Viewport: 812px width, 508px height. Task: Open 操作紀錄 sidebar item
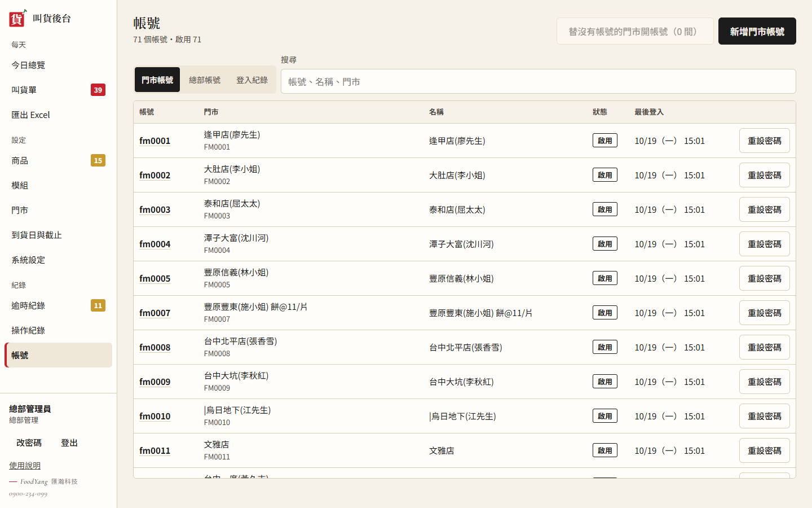click(58, 330)
